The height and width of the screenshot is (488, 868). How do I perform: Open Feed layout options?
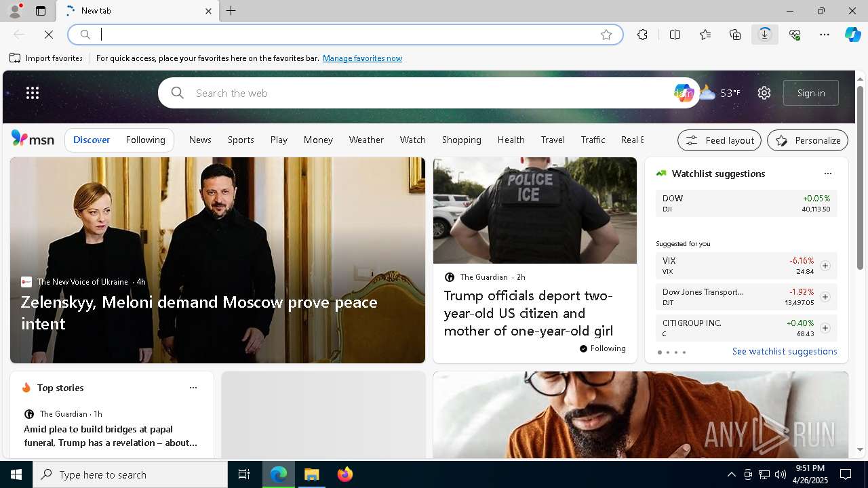[719, 140]
